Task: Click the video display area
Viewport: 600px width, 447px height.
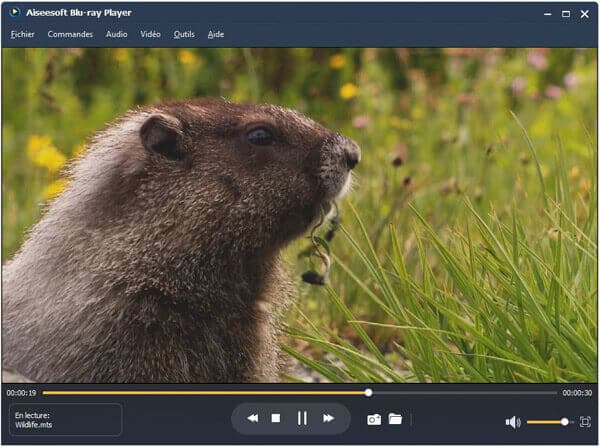Action: tap(300, 215)
